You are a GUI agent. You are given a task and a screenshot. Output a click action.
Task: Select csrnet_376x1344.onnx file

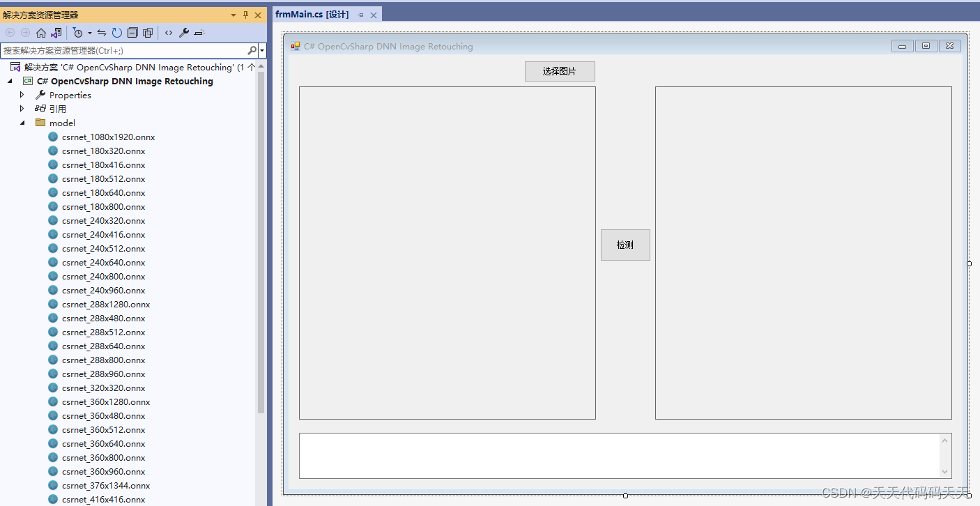point(106,486)
